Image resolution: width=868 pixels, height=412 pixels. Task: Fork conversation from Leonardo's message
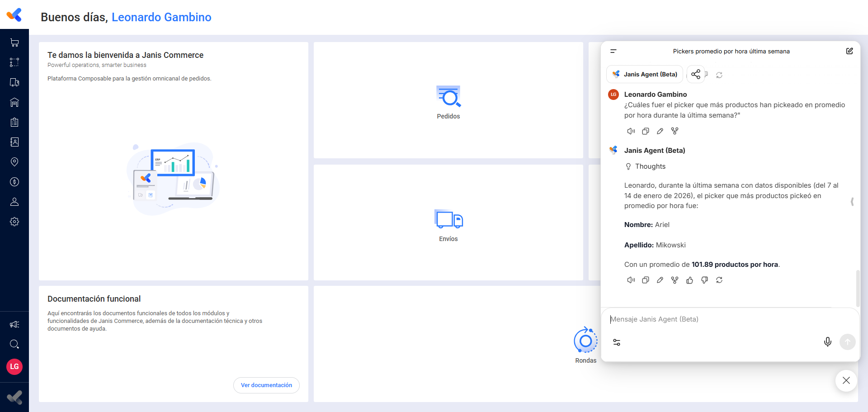point(675,131)
